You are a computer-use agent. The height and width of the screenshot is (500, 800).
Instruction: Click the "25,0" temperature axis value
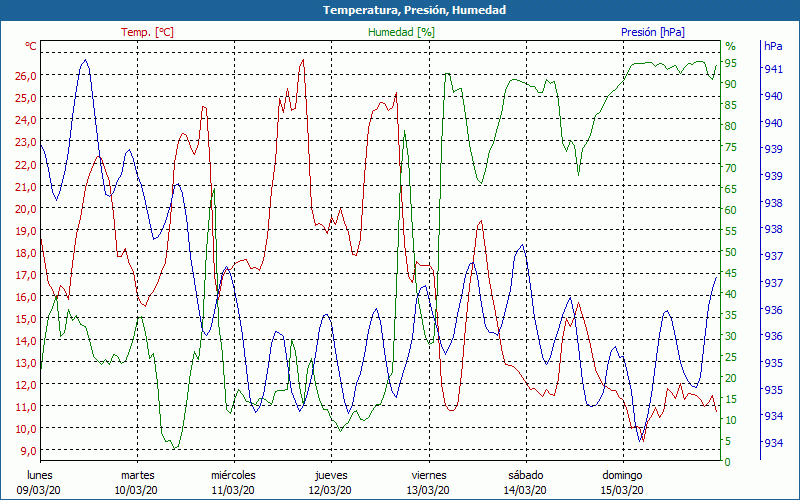pyautogui.click(x=27, y=98)
